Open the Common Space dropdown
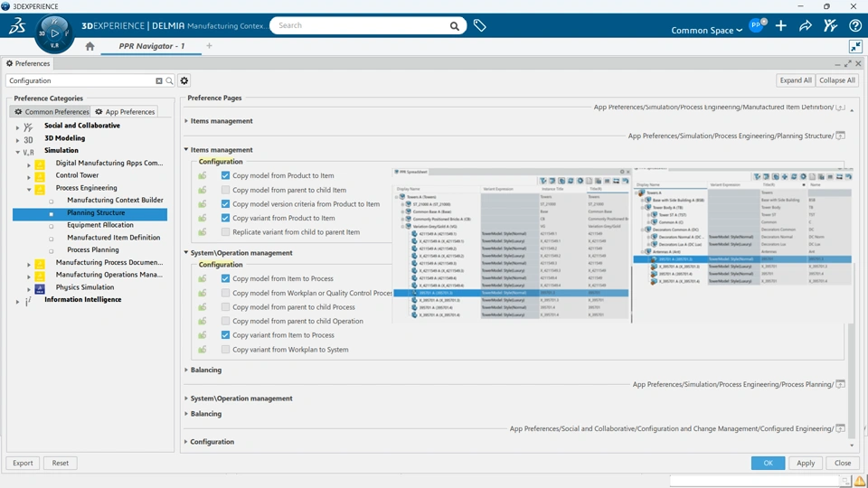The width and height of the screenshot is (868, 488). pos(706,31)
